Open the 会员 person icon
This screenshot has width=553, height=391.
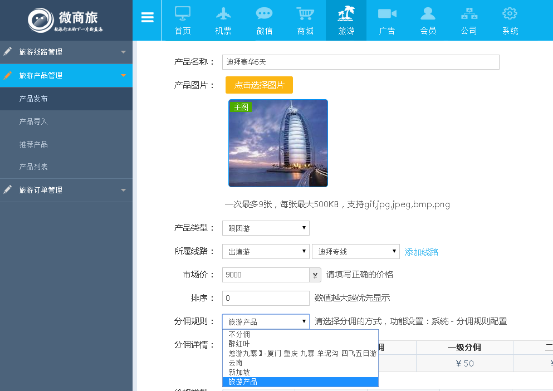click(x=428, y=13)
